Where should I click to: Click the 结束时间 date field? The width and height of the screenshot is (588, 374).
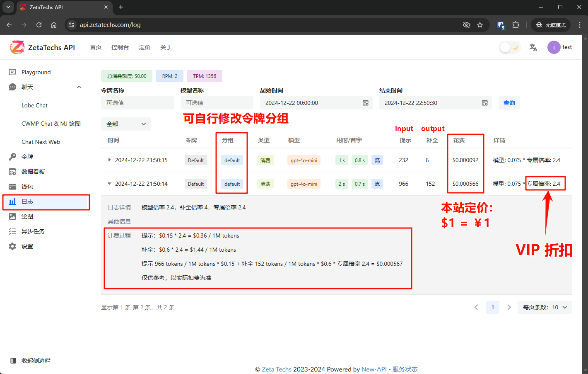[x=436, y=103]
